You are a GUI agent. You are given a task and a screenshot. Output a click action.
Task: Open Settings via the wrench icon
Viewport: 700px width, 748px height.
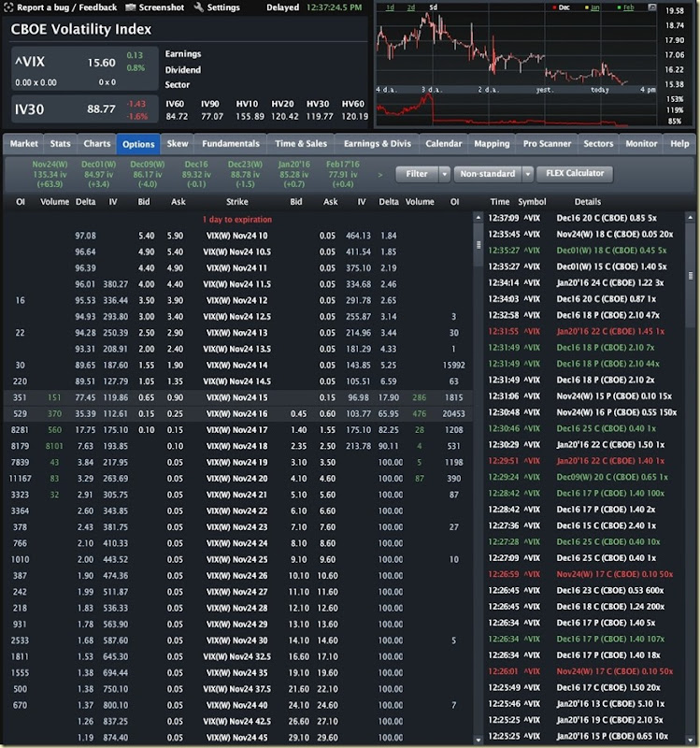[x=199, y=7]
